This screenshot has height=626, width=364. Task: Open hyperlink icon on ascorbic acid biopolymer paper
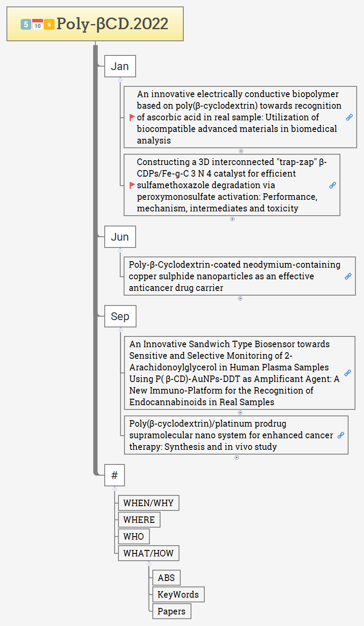[349, 117]
